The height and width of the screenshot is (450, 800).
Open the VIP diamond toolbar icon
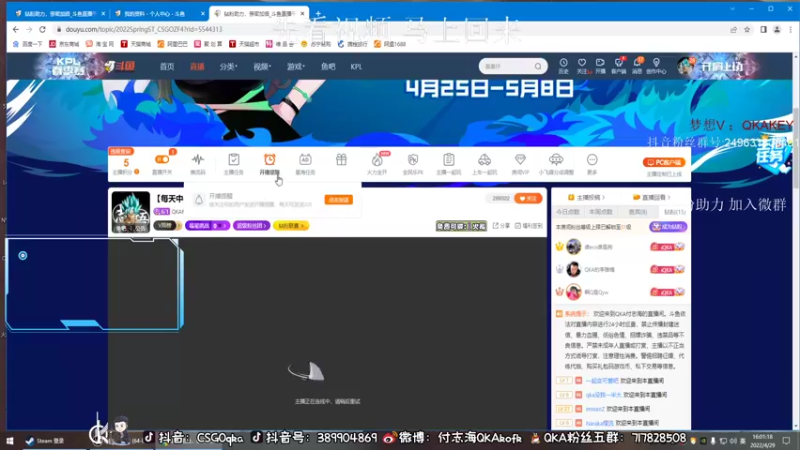(520, 160)
